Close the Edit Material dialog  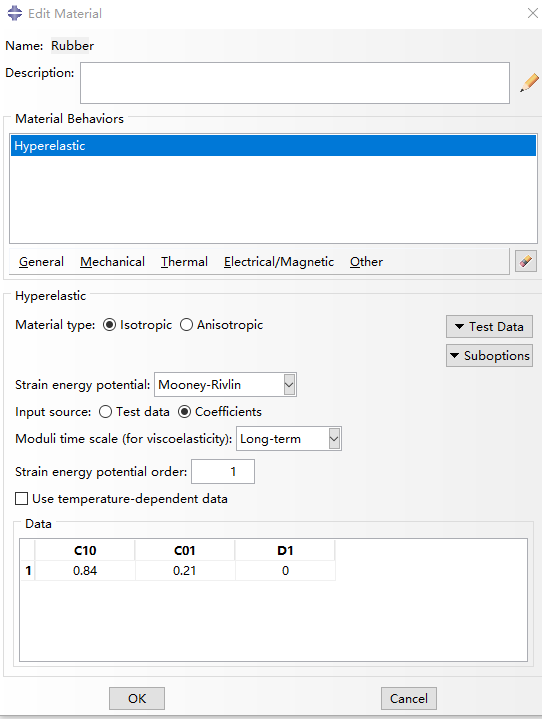532,13
